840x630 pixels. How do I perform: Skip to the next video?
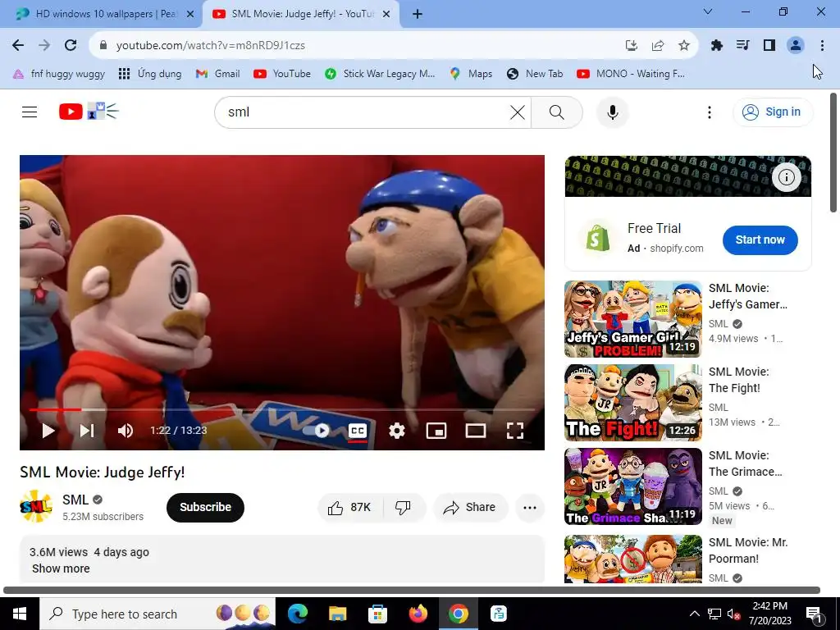click(87, 431)
